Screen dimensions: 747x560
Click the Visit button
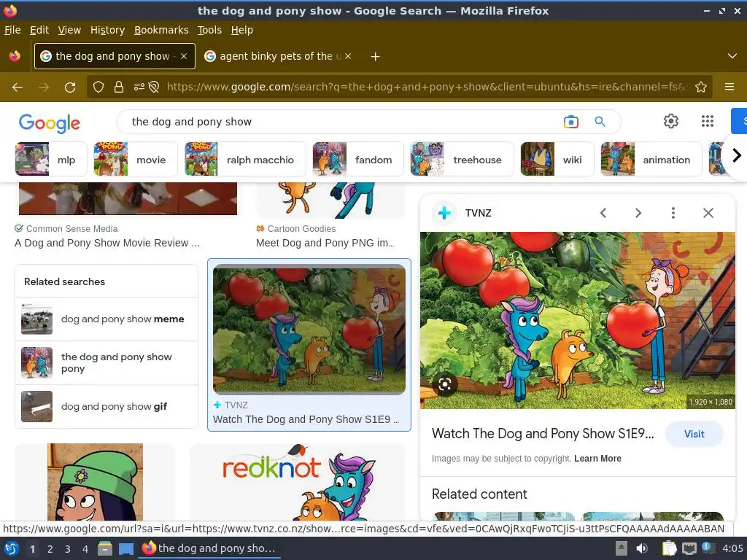[x=694, y=434]
